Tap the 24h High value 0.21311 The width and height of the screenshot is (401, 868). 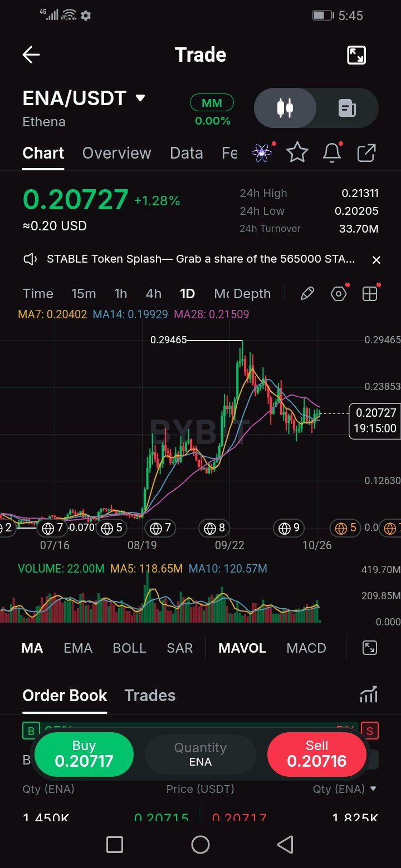tap(360, 194)
